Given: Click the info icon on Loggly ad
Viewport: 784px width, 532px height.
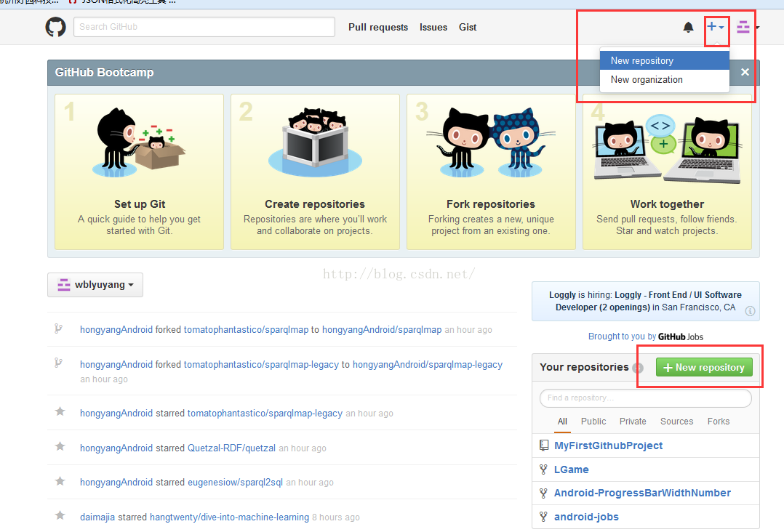Looking at the screenshot, I should tap(750, 311).
